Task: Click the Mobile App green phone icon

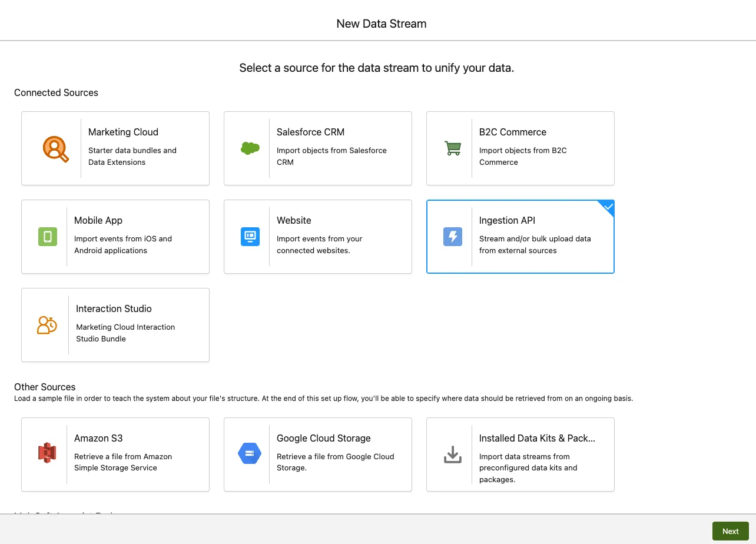Action: click(x=48, y=237)
